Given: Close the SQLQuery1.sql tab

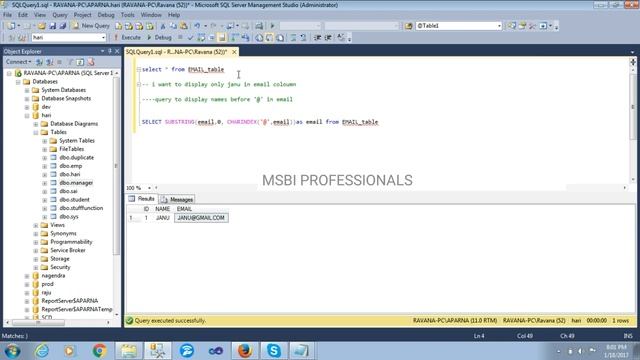Looking at the screenshot, I should (x=234, y=52).
